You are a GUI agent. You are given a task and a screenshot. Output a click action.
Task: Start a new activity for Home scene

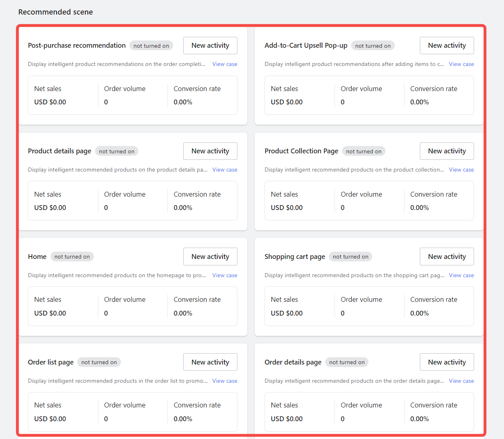click(x=210, y=257)
